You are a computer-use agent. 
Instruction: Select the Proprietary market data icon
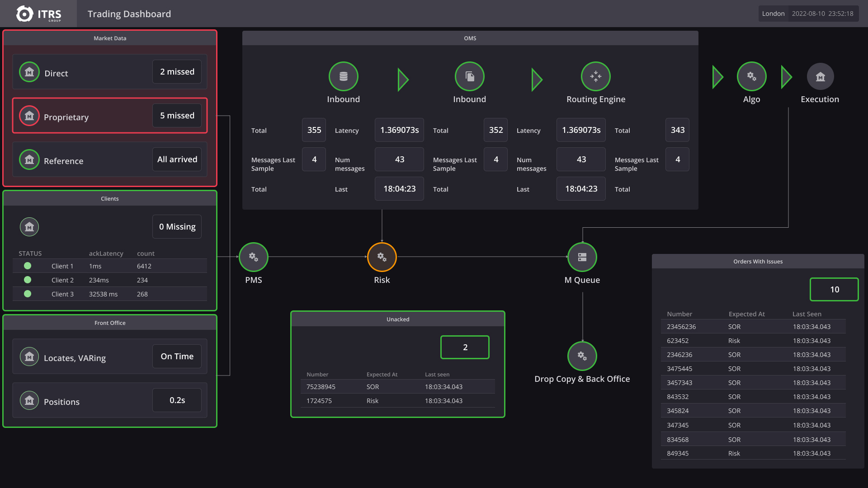coord(29,116)
